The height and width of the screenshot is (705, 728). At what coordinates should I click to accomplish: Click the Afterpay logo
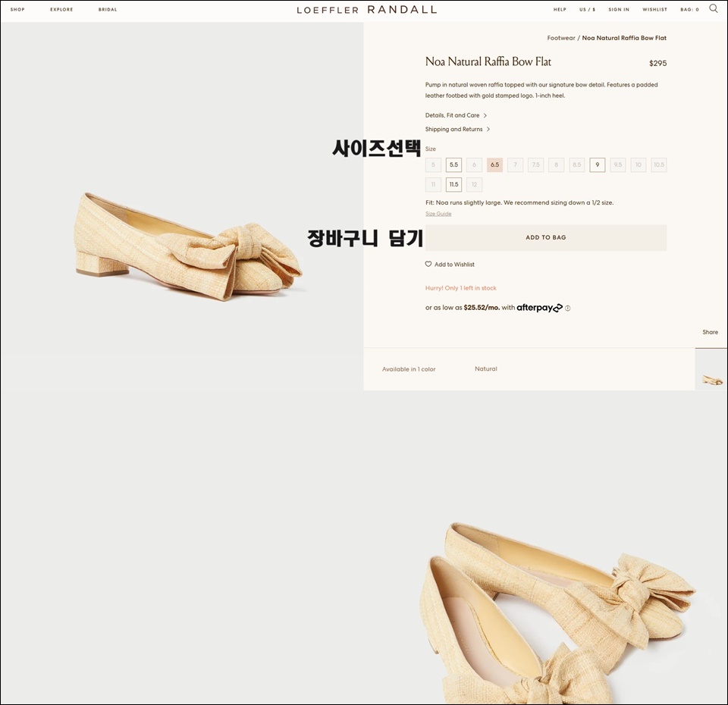pyautogui.click(x=539, y=308)
